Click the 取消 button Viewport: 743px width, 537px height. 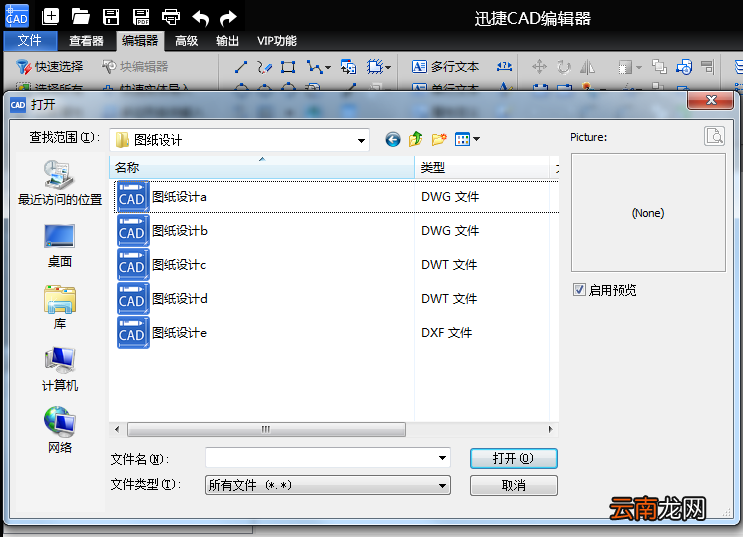pyautogui.click(x=514, y=485)
